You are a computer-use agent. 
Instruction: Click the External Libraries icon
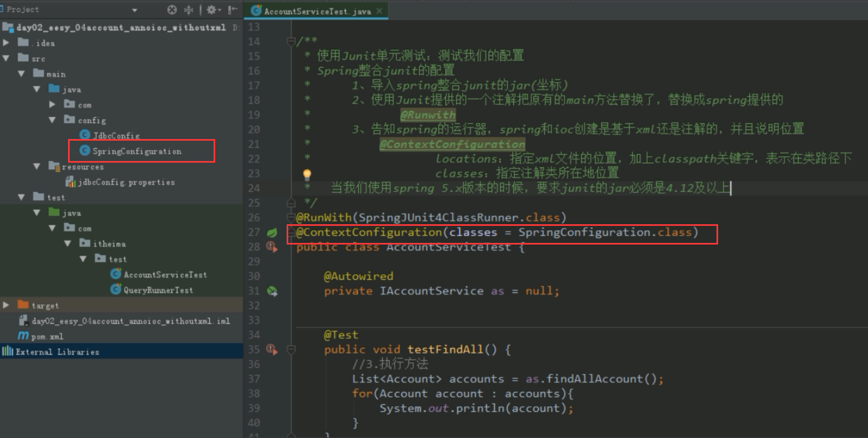[x=8, y=351]
